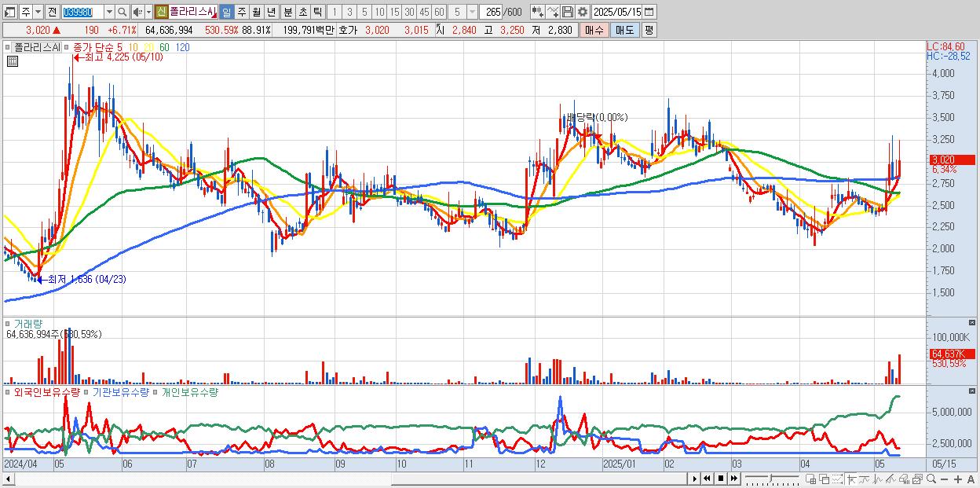Screen dimensions: 980x488
Task: Click the 'A' text icon at bottom right
Action: coord(971,479)
